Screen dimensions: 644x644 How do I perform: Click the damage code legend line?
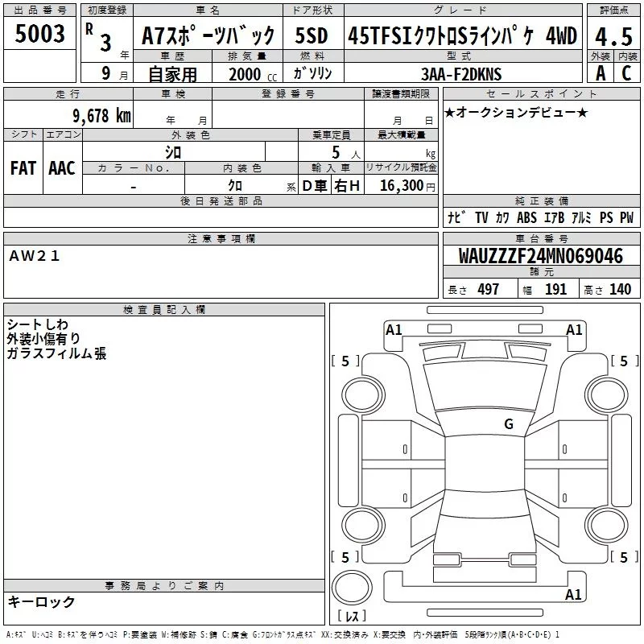click(x=283, y=634)
